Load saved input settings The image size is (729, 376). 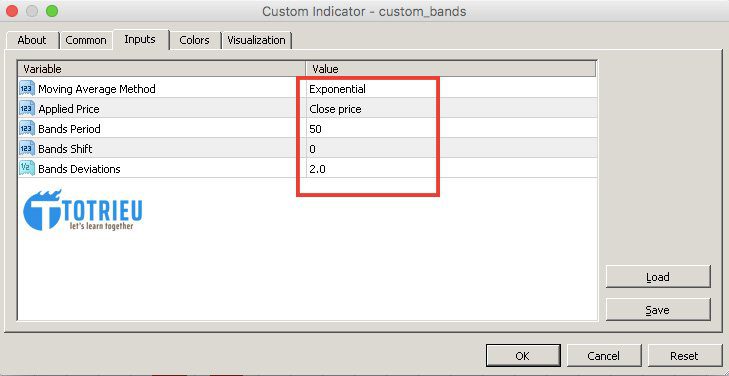coord(658,277)
